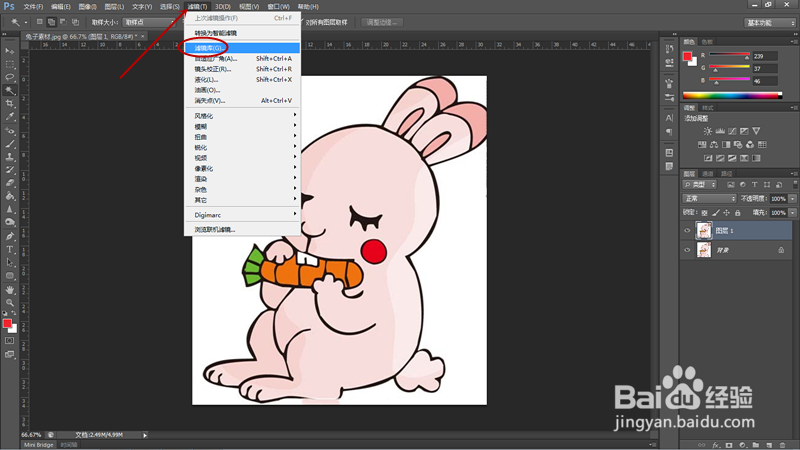Viewport: 800px width, 450px height.
Task: Add a Levels adjustment layer
Action: 720,131
